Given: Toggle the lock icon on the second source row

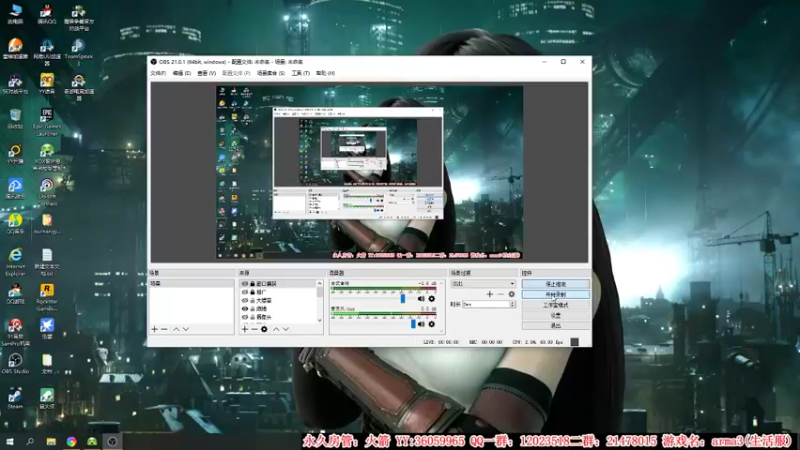Looking at the screenshot, I should click(x=252, y=292).
